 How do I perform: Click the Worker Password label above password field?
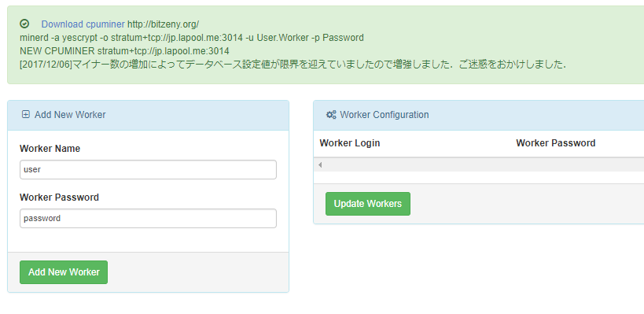(59, 198)
